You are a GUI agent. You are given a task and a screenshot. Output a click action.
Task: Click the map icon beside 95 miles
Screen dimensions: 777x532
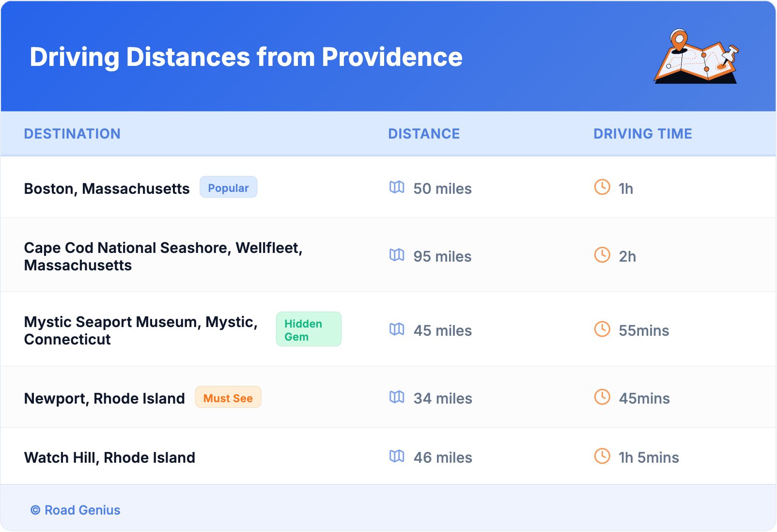[x=397, y=255]
